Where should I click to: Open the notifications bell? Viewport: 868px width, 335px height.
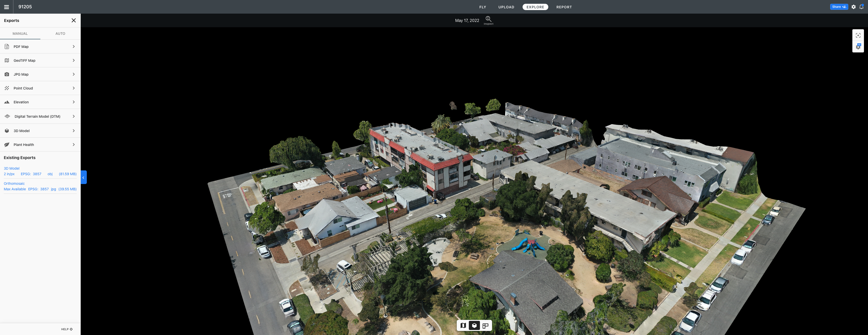[862, 7]
